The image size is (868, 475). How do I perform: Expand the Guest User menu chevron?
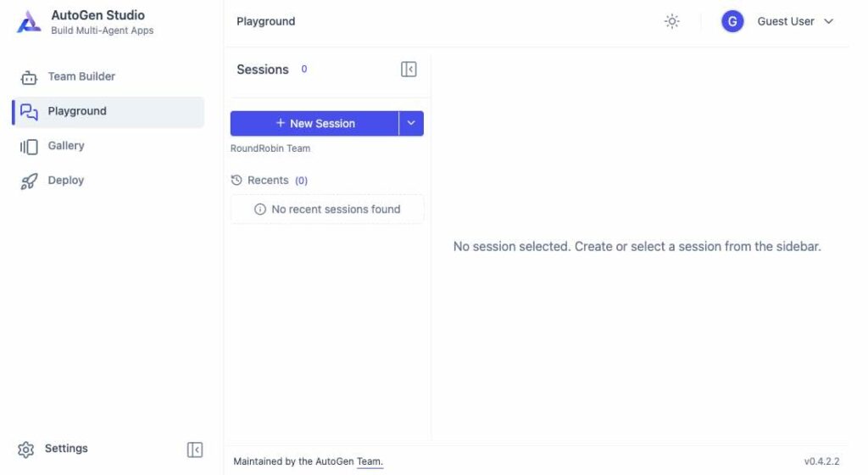click(x=829, y=21)
